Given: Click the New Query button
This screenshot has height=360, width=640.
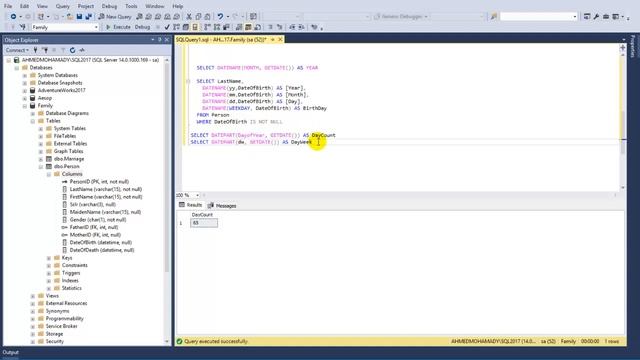Looking at the screenshot, I should click(x=115, y=16).
